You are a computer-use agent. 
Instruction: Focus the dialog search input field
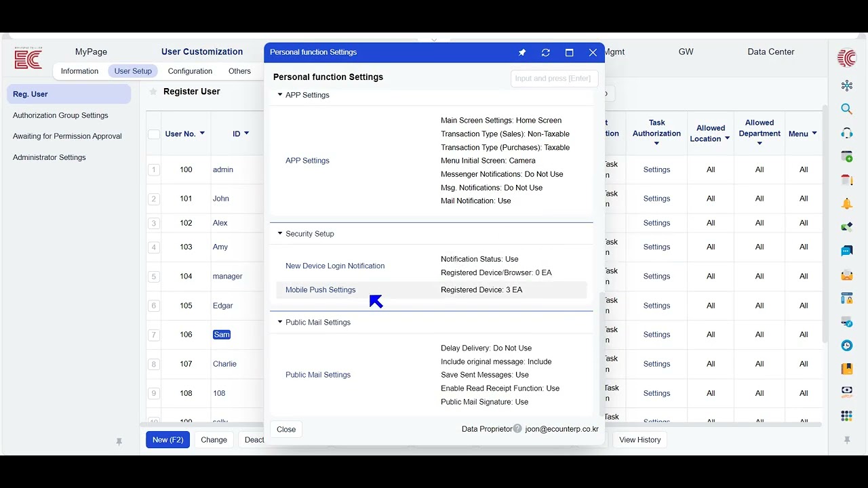pos(554,79)
